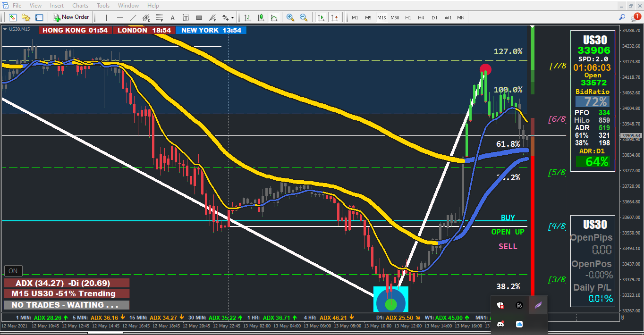Click the red circle marker at chart peak

[x=485, y=70]
